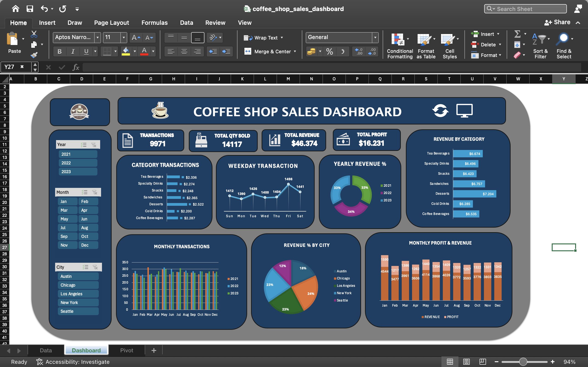Switch to Page Layout view in status bar

click(x=466, y=362)
